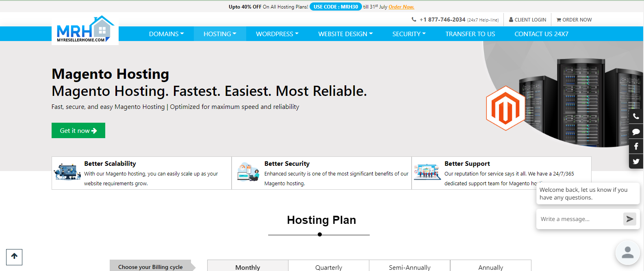644x271 pixels.
Task: Click the Better Support heading
Action: pyautogui.click(x=467, y=163)
